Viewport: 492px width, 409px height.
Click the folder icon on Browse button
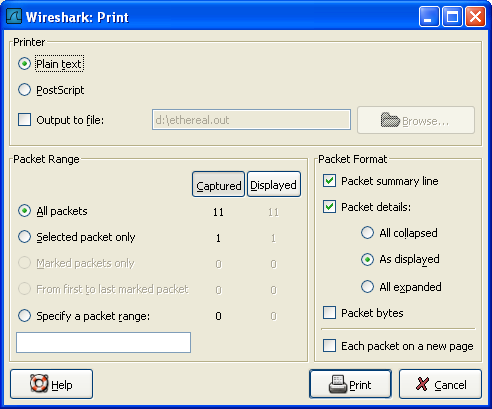[x=390, y=120]
